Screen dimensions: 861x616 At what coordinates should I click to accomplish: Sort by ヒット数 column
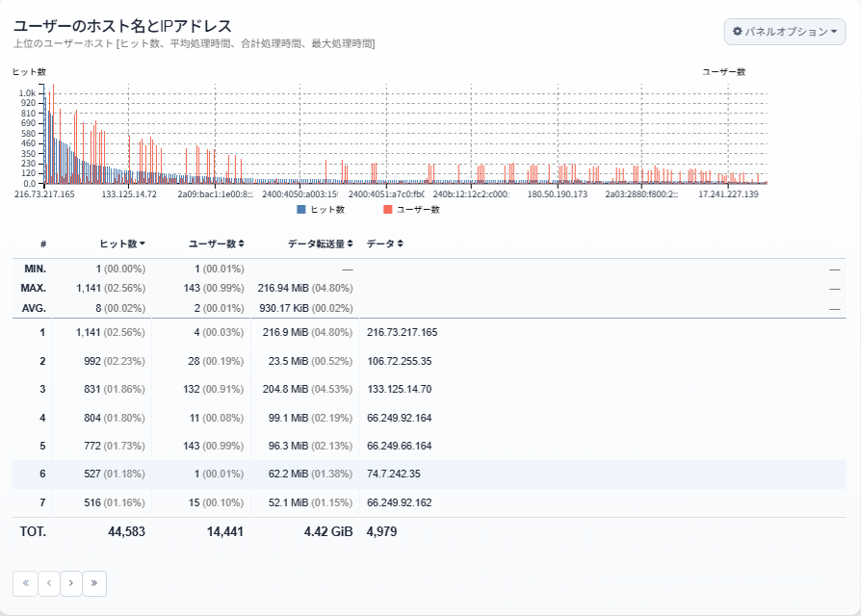click(x=122, y=244)
